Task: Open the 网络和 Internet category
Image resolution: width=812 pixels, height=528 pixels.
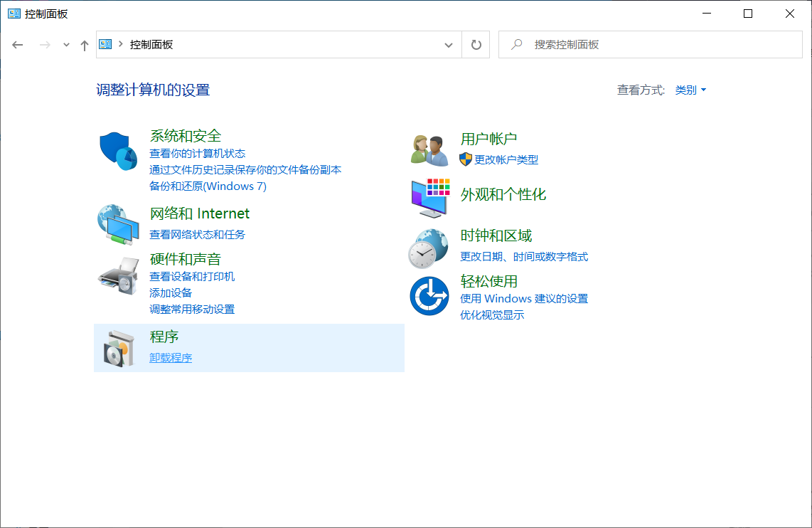Action: (x=199, y=213)
